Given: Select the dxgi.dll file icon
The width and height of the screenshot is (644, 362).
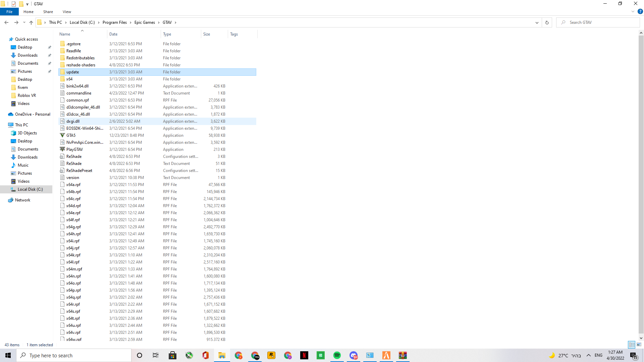Looking at the screenshot, I should pyautogui.click(x=62, y=121).
